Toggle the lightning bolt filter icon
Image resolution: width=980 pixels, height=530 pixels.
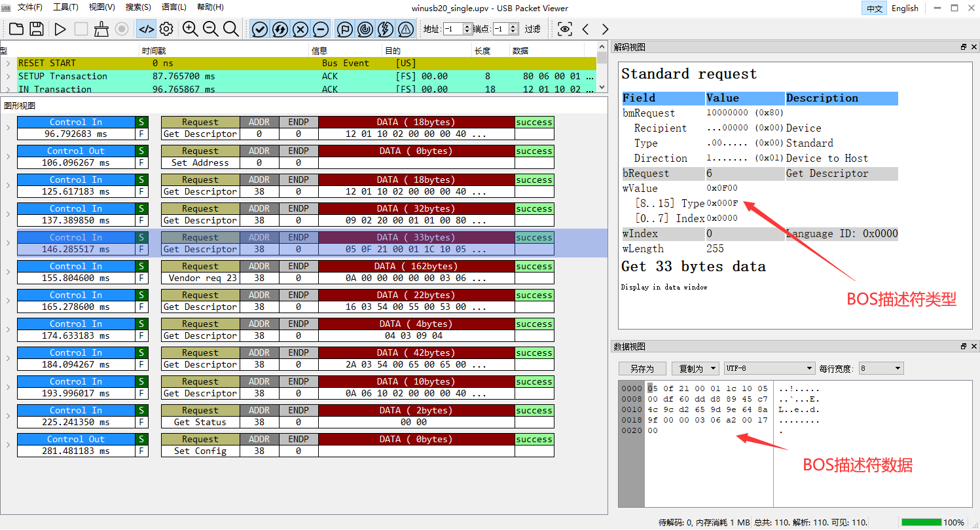click(x=385, y=29)
